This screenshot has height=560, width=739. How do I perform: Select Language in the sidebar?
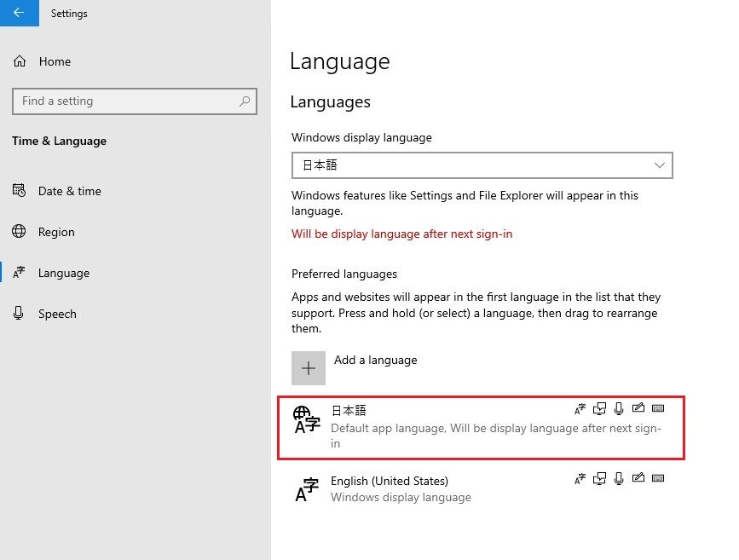tap(64, 273)
